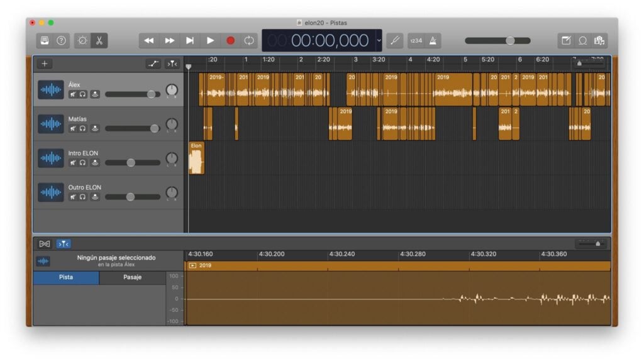Toggle the scissors Editors button
The height and width of the screenshot is (361, 644).
tap(99, 40)
